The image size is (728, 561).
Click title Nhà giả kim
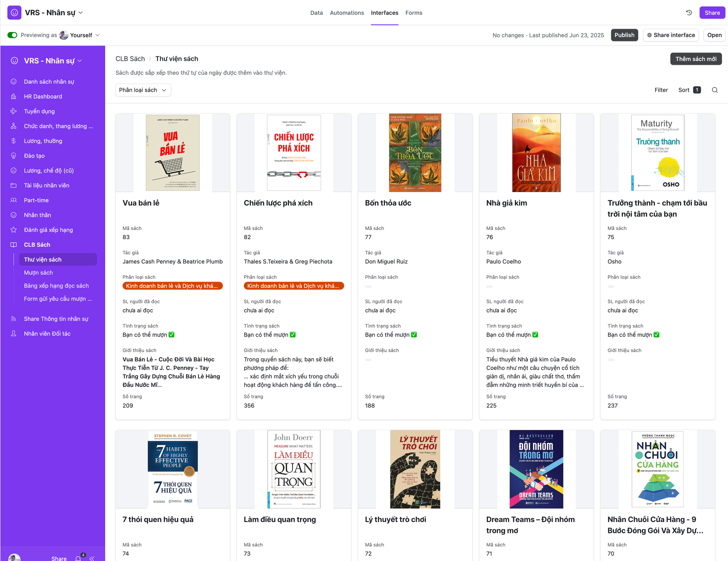pos(506,203)
